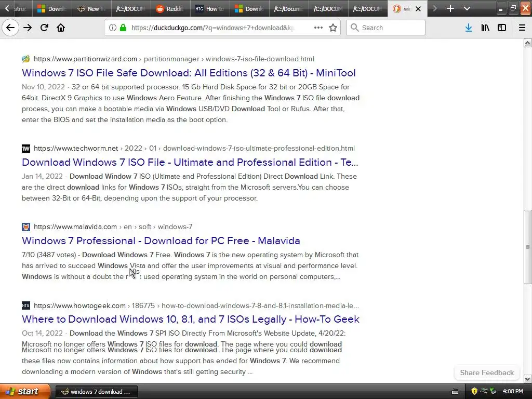Click the safely remove hardware tray icon
The height and width of the screenshot is (399, 532).
(x=493, y=391)
